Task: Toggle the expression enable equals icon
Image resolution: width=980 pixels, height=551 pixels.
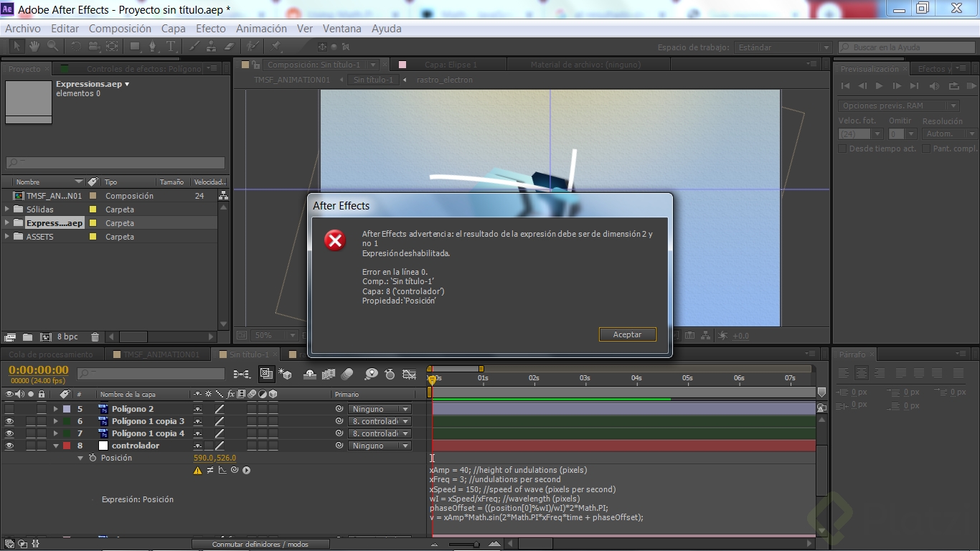Action: [x=210, y=471]
